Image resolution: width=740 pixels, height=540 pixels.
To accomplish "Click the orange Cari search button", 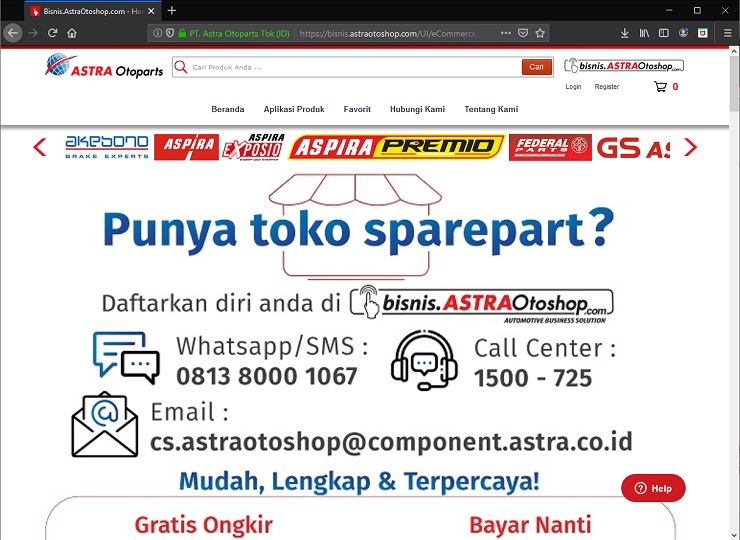I will [537, 67].
